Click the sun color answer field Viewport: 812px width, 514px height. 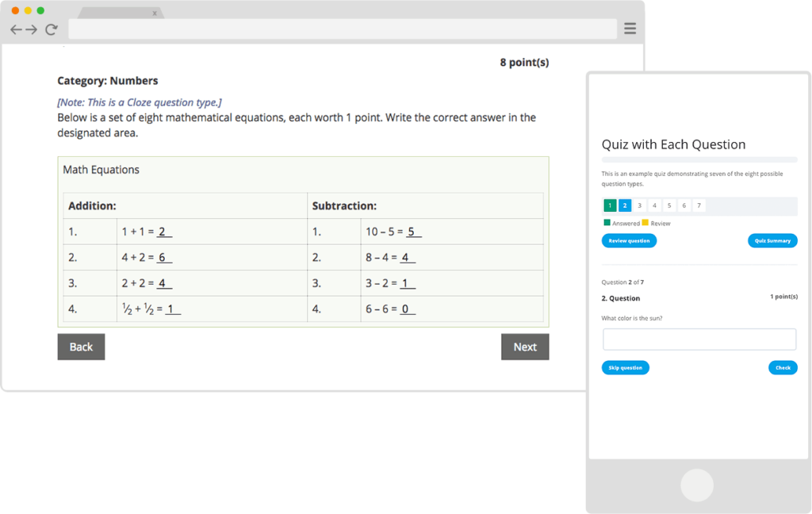pyautogui.click(x=699, y=339)
